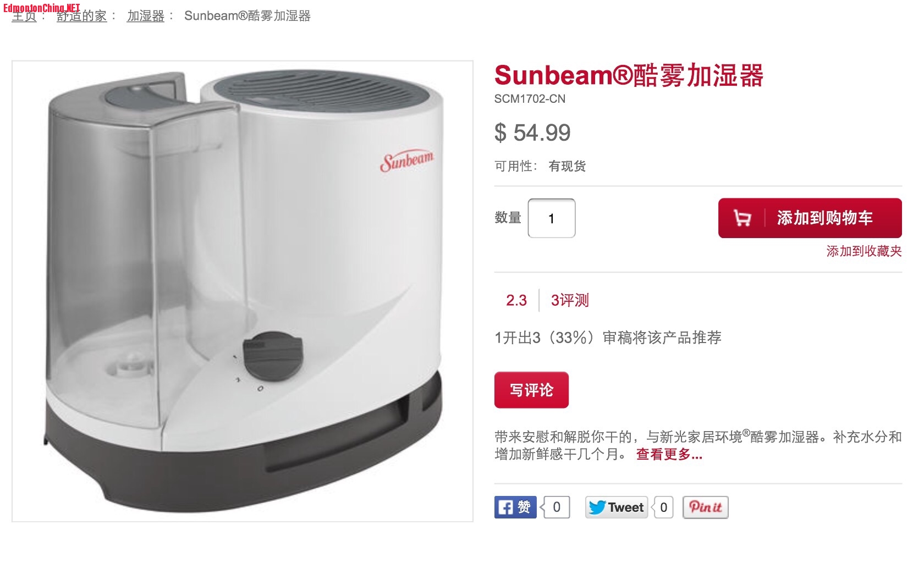Click the Sunbeam logo on the humidifier

coord(407,160)
